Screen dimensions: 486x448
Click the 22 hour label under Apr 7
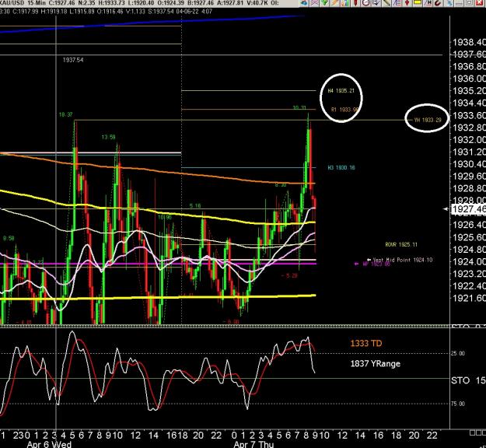point(432,436)
